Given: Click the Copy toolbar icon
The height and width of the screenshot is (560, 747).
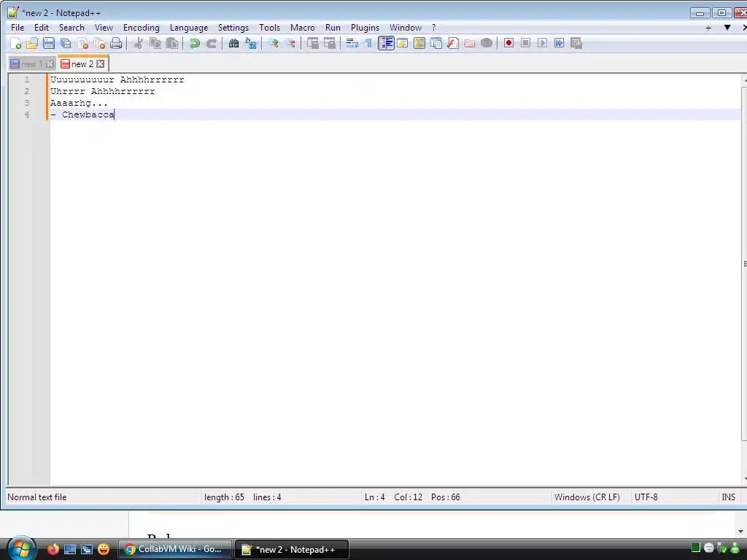Looking at the screenshot, I should tap(155, 43).
